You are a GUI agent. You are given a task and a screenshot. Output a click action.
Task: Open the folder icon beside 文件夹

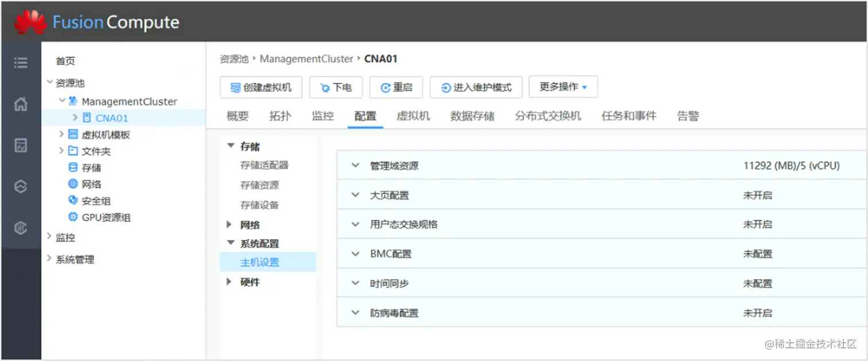tap(73, 151)
